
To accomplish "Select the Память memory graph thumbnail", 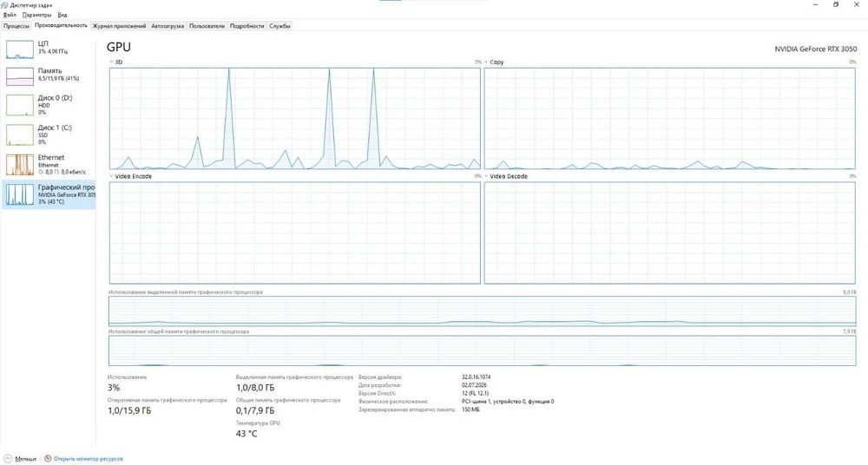I will point(20,76).
